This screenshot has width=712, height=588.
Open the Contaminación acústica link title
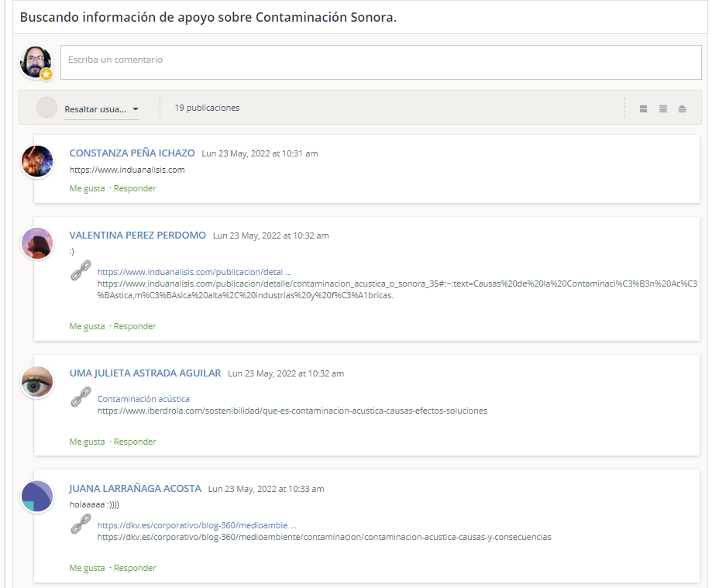point(143,399)
